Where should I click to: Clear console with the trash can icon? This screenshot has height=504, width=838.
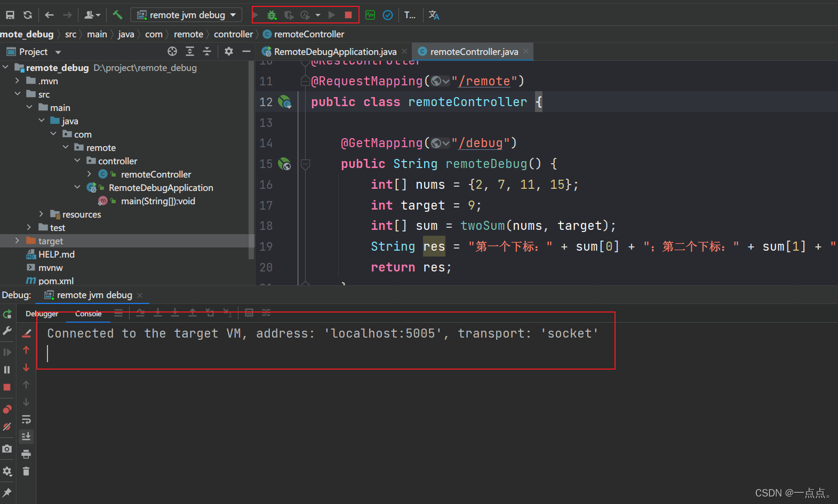26,471
